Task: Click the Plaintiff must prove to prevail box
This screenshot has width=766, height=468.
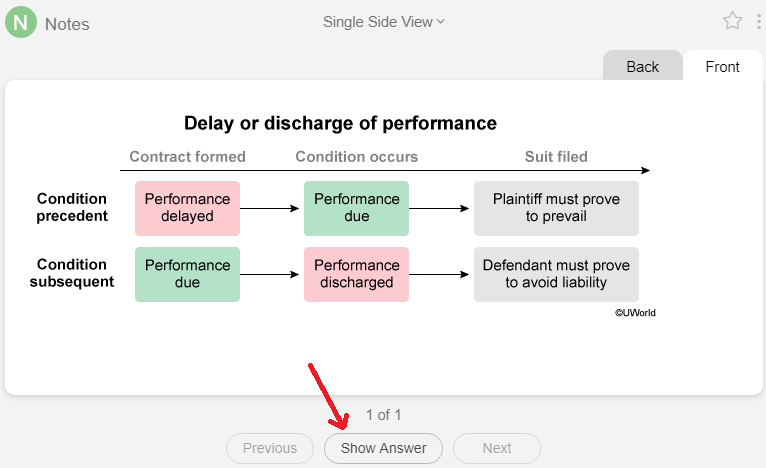Action: [556, 208]
